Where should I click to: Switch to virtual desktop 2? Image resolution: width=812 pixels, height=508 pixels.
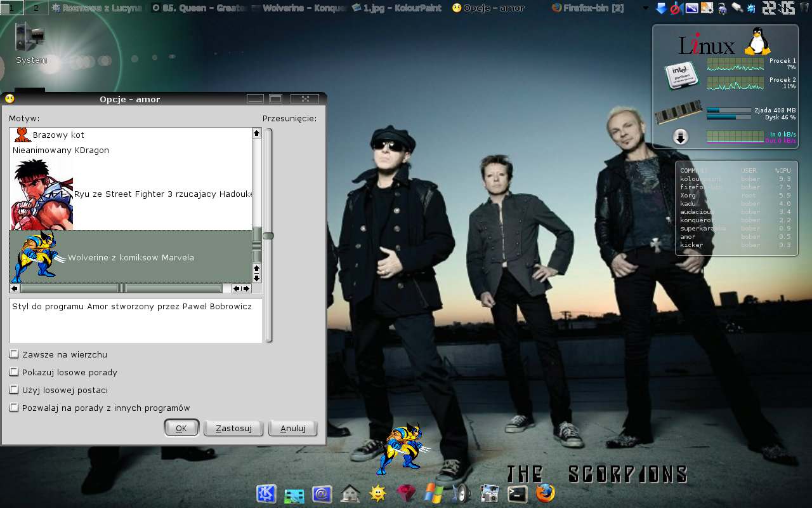tap(36, 8)
